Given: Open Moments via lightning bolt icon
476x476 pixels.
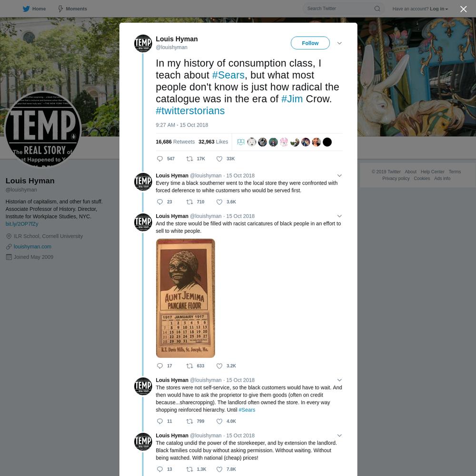Looking at the screenshot, I should tap(60, 9).
